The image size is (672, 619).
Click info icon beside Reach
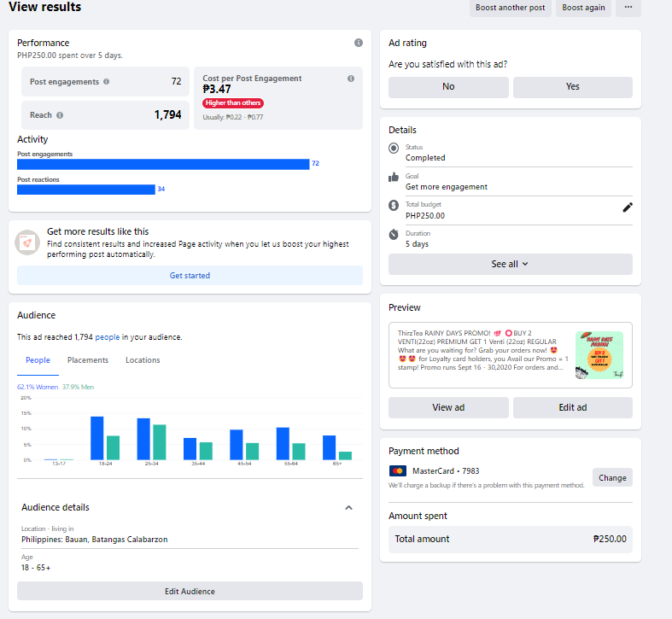click(60, 115)
